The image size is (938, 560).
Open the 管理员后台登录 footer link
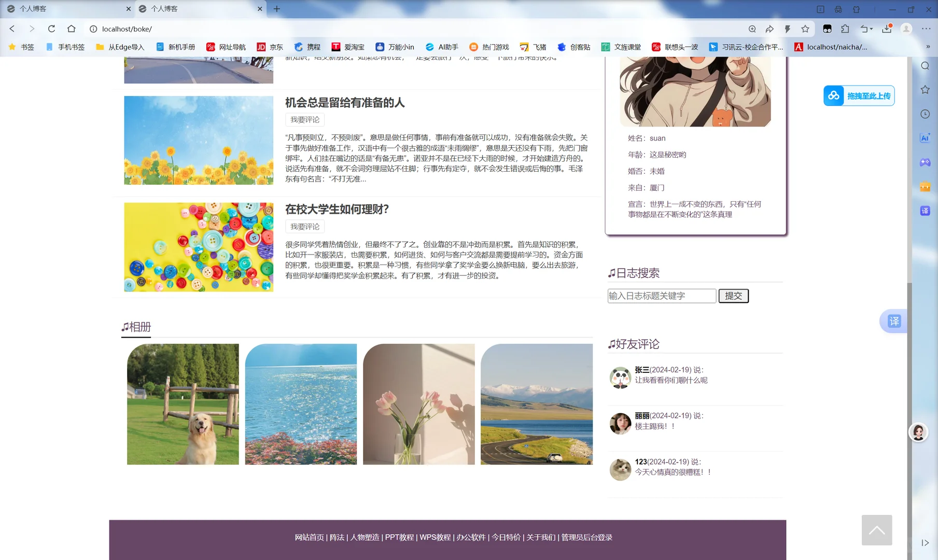585,537
